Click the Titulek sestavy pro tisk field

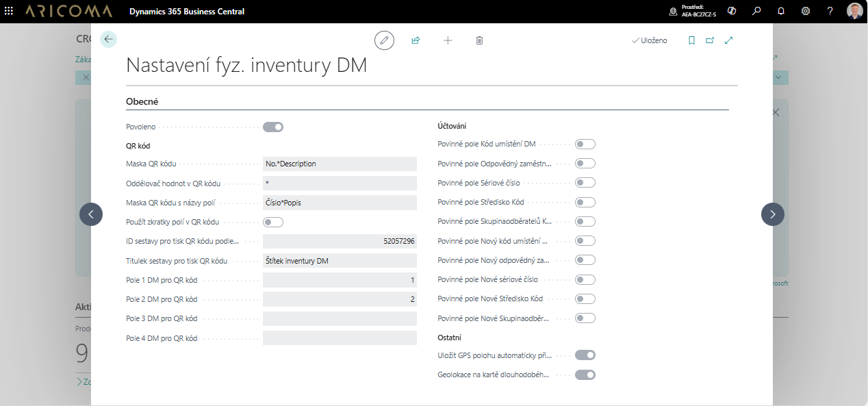340,260
